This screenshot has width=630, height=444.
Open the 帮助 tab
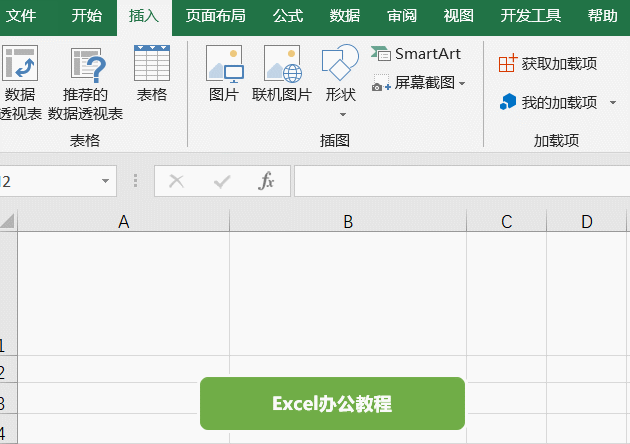(602, 16)
